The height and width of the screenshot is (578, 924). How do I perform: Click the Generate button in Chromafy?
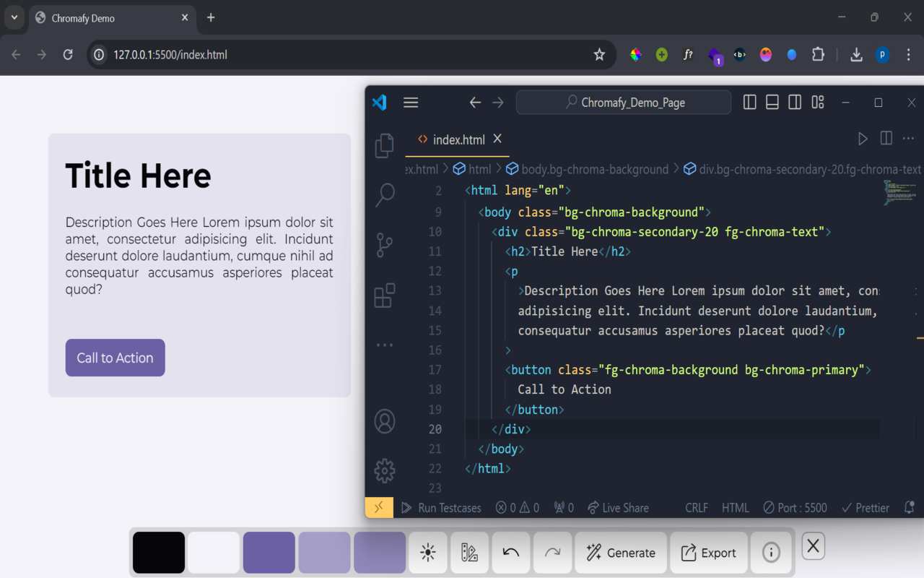[621, 552]
